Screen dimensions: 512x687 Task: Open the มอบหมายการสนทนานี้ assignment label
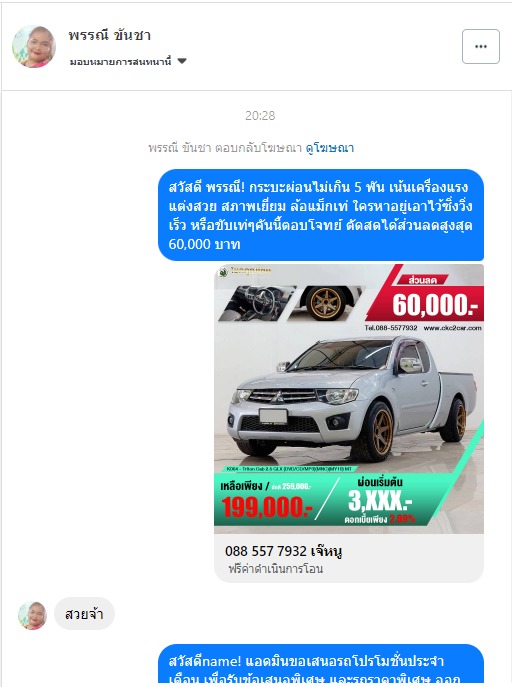pyautogui.click(x=120, y=61)
